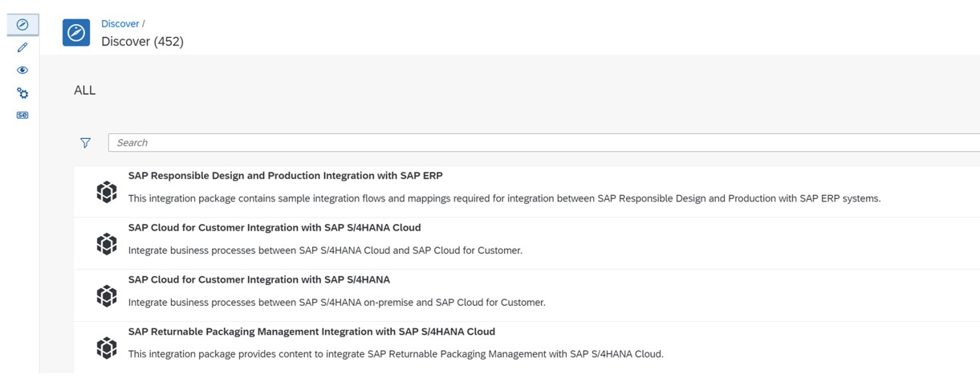The width and height of the screenshot is (980, 383).
Task: Click package icon for C4C Integration with SAP S/4HANA on-premise
Action: point(107,295)
